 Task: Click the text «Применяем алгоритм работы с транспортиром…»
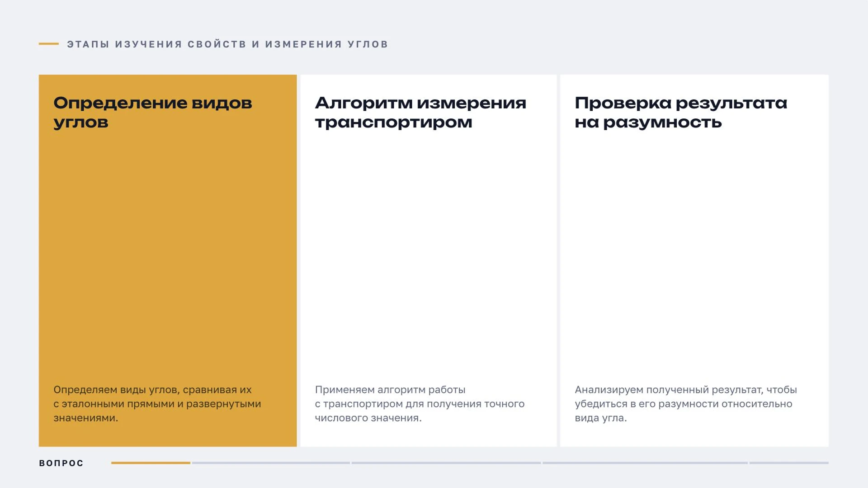(420, 404)
